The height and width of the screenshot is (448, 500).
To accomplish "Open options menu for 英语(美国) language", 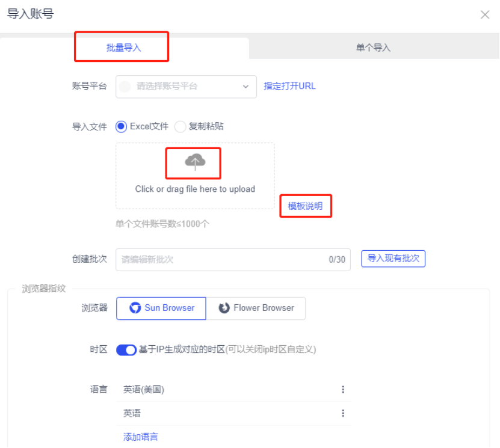I will [343, 389].
